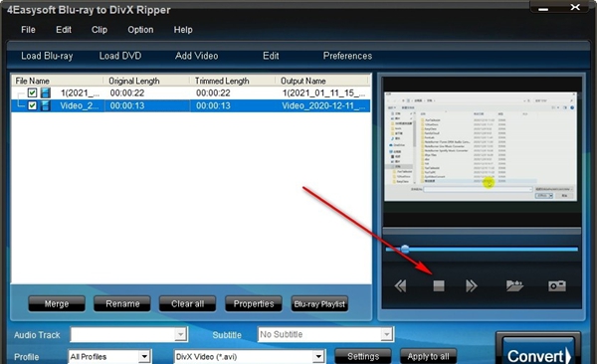Click the Merge button

coord(57,304)
